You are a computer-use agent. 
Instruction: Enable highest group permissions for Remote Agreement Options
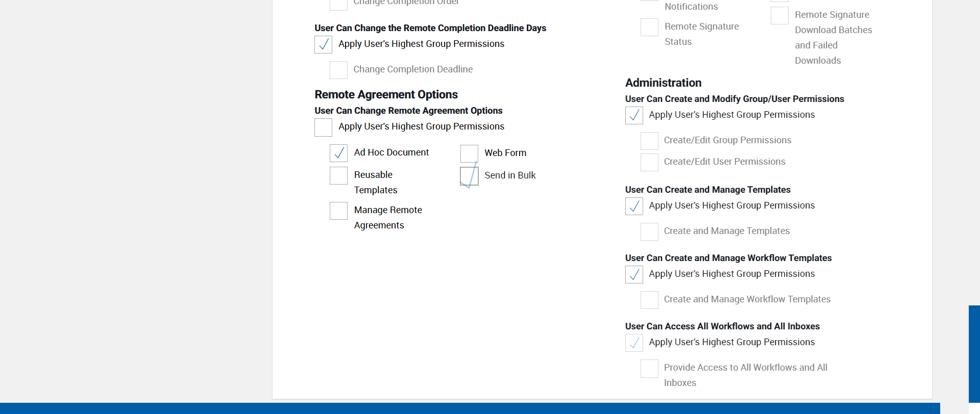(323, 127)
